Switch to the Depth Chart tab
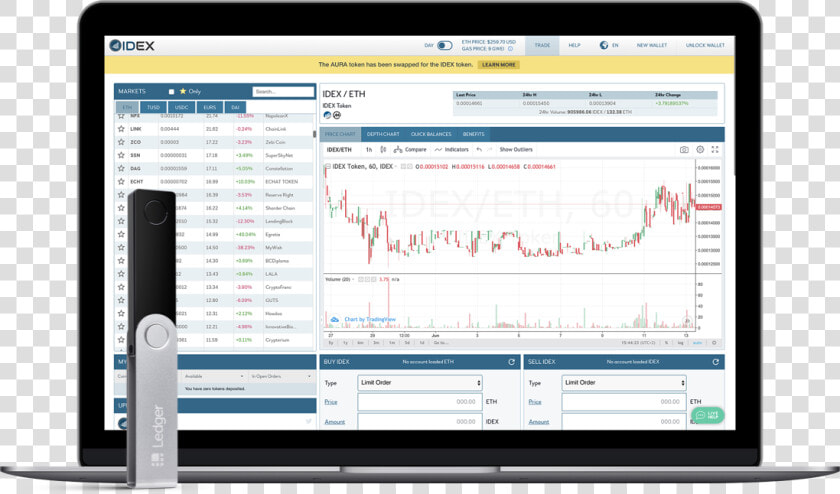 (x=383, y=134)
